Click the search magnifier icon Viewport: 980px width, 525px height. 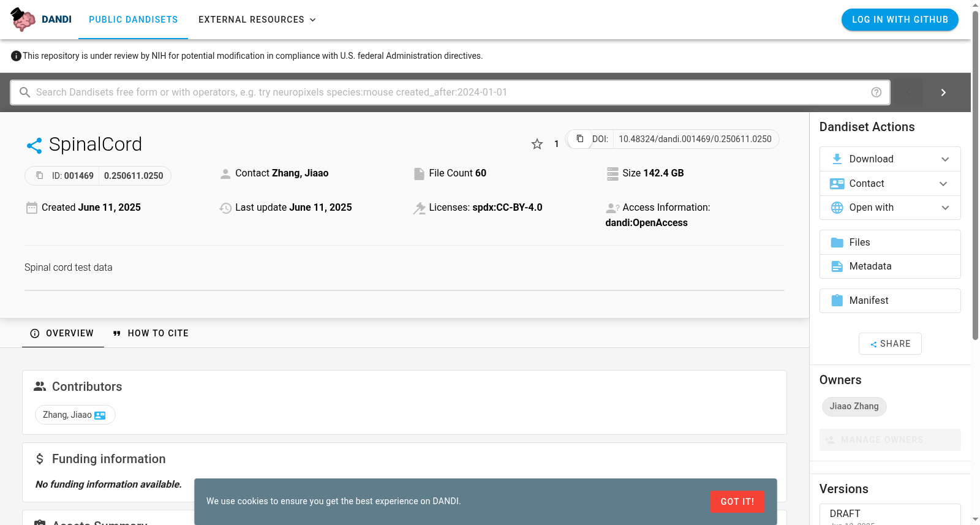point(25,93)
